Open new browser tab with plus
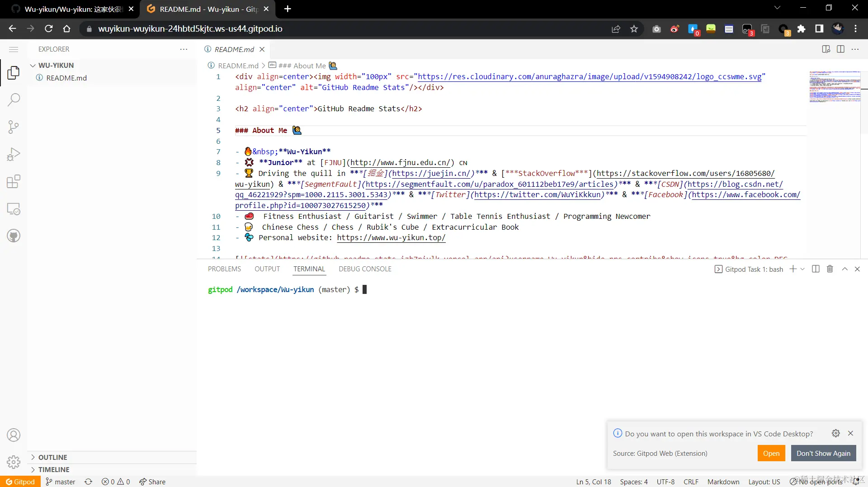 click(x=288, y=9)
